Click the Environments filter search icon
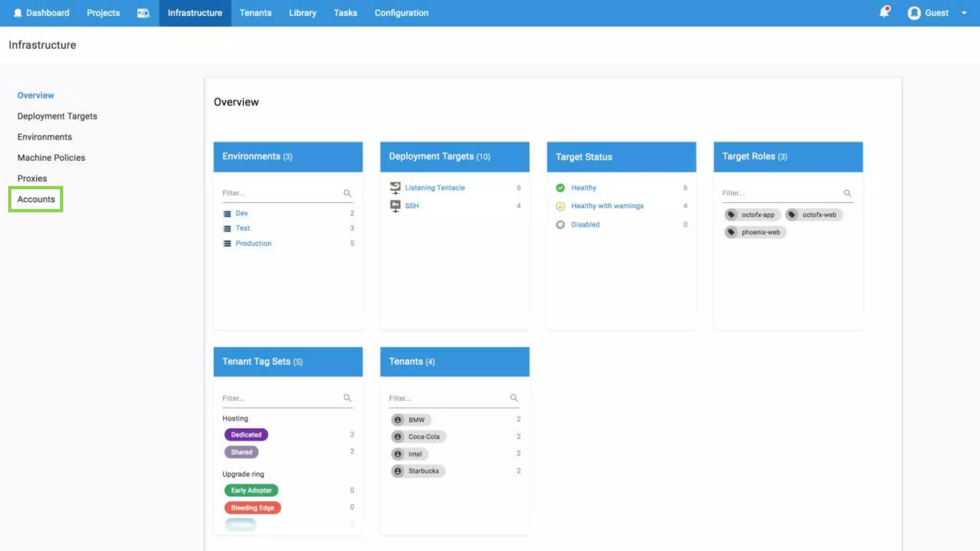Screen dimensions: 980x551 coord(347,193)
